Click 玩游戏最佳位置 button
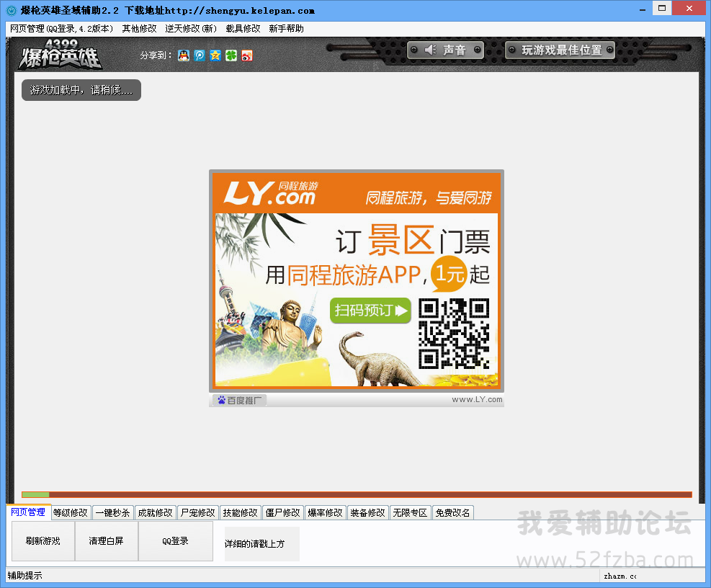Image resolution: width=711 pixels, height=588 pixels. pos(560,50)
